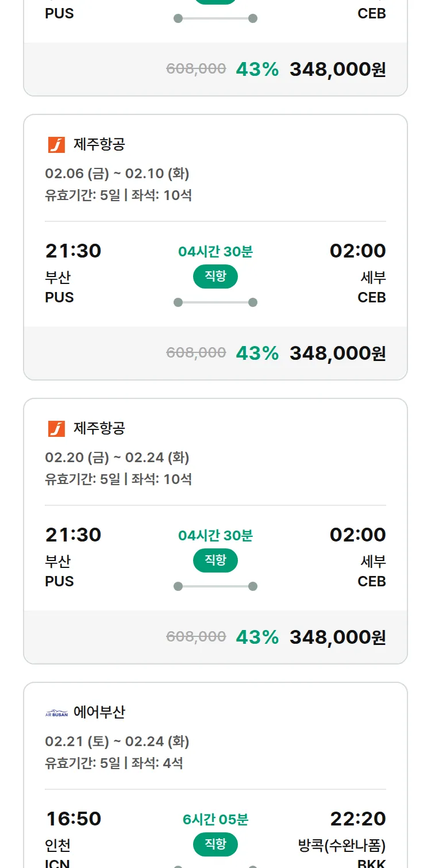Viewport: 431px width, 868px height.
Task: Click 직항 badge on 02.20 flight
Action: [x=215, y=560]
